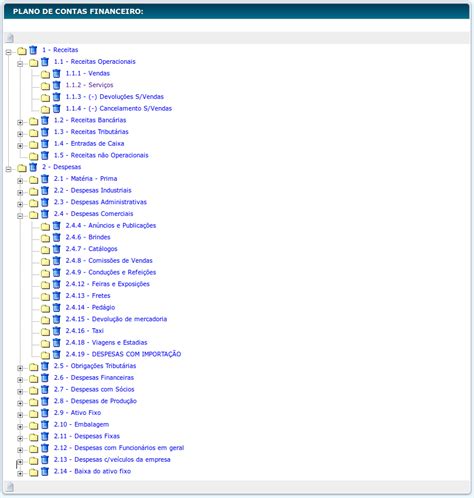The image size is (474, 498).
Task: Select the 2.4.18 Viagens e Estadias entry
Action: point(106,343)
